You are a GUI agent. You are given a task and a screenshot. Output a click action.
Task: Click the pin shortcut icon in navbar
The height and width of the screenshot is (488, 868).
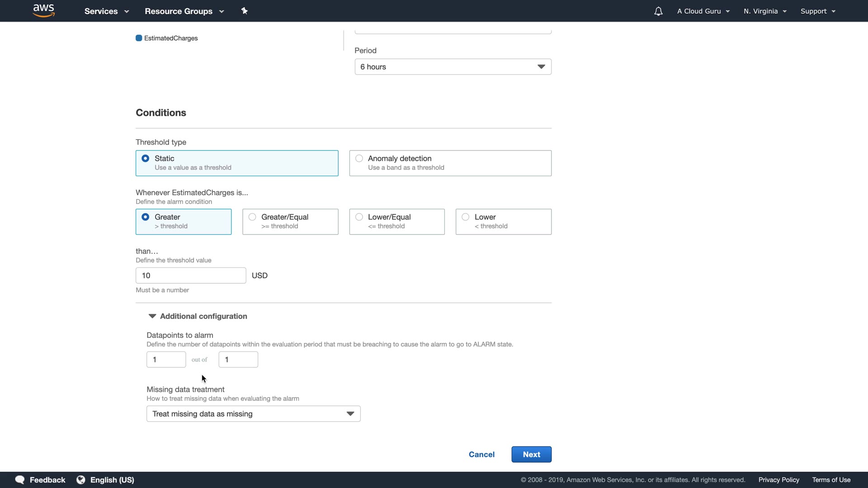(x=244, y=11)
